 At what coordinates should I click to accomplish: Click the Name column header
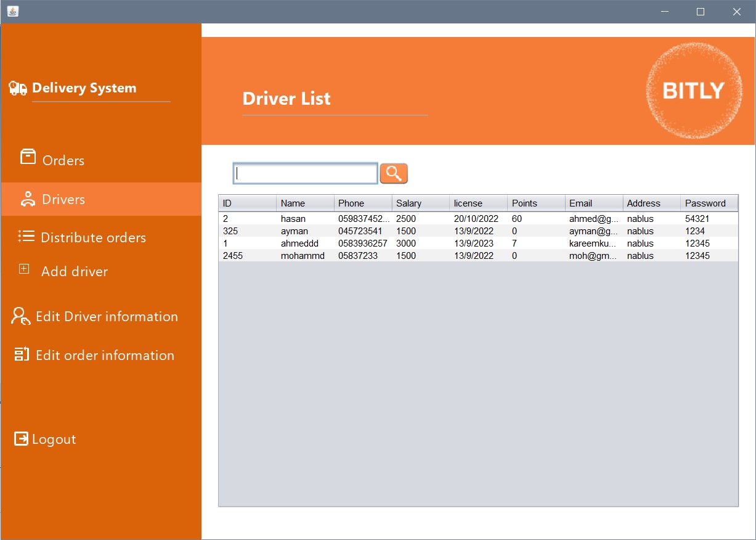pyautogui.click(x=306, y=203)
